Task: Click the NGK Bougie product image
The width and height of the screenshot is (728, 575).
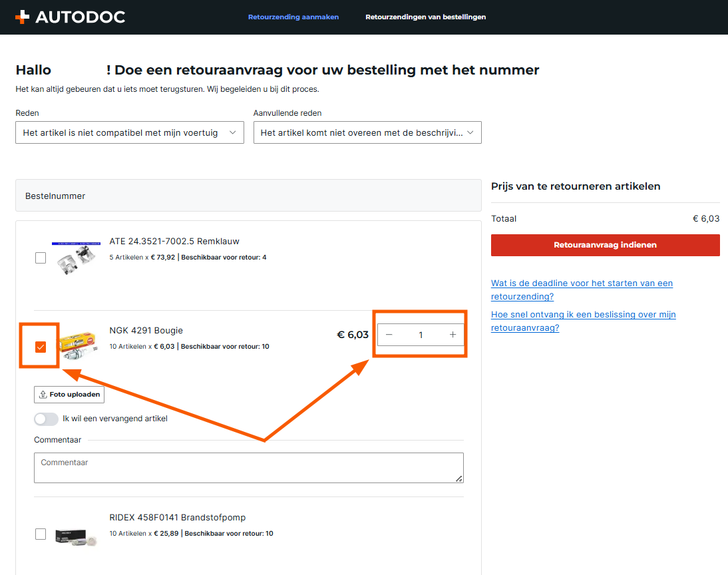Action: pyautogui.click(x=79, y=346)
